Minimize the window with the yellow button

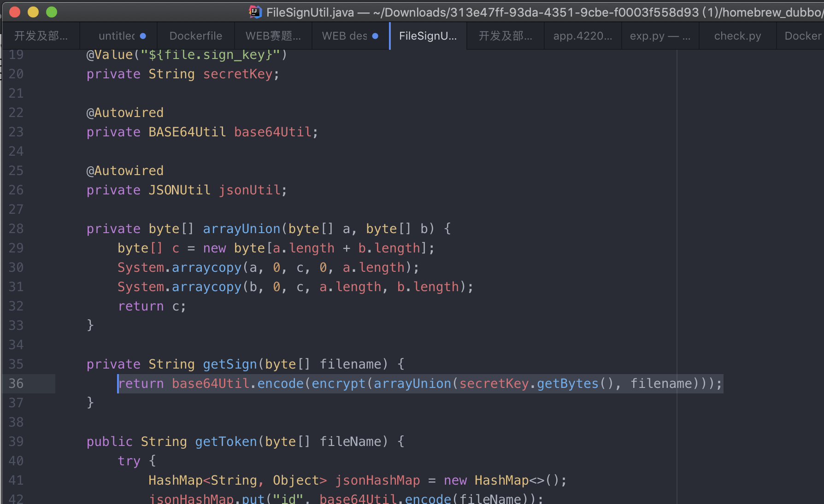pos(33,12)
